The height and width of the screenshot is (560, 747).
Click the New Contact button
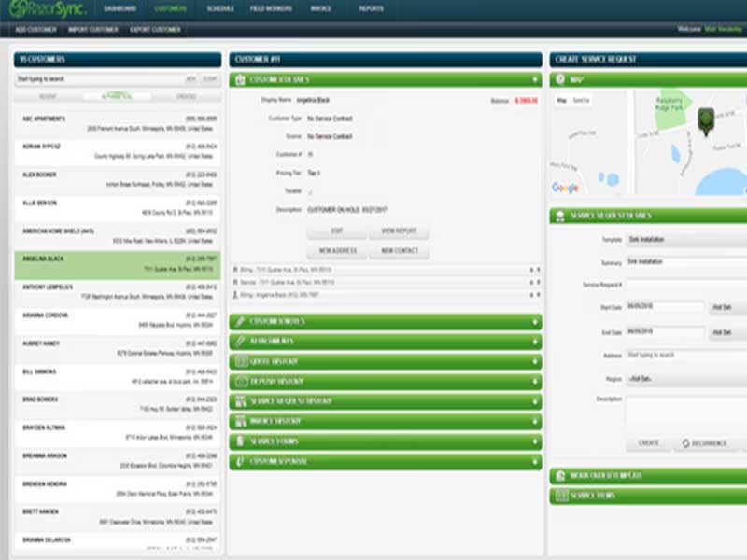coord(399,251)
